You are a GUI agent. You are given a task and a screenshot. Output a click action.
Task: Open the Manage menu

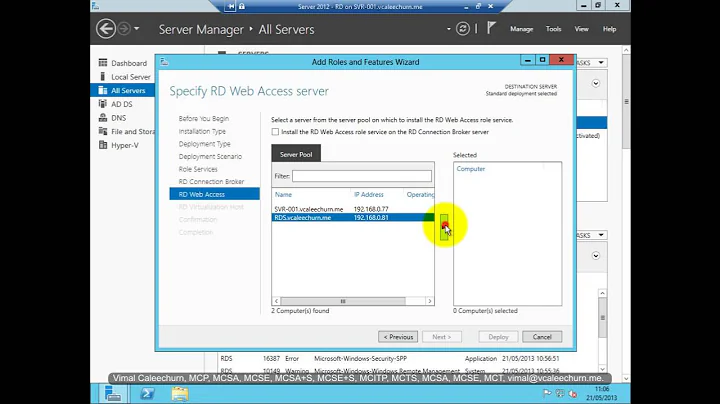[x=521, y=29]
